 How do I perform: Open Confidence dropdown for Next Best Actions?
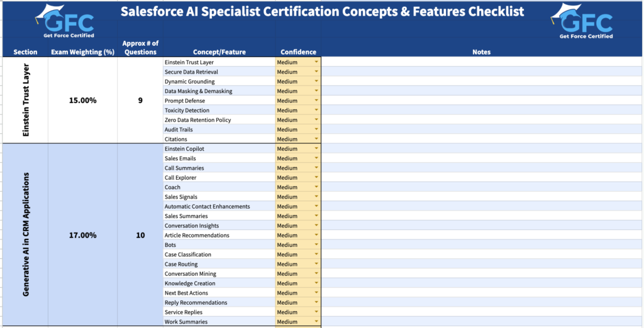tap(316, 293)
